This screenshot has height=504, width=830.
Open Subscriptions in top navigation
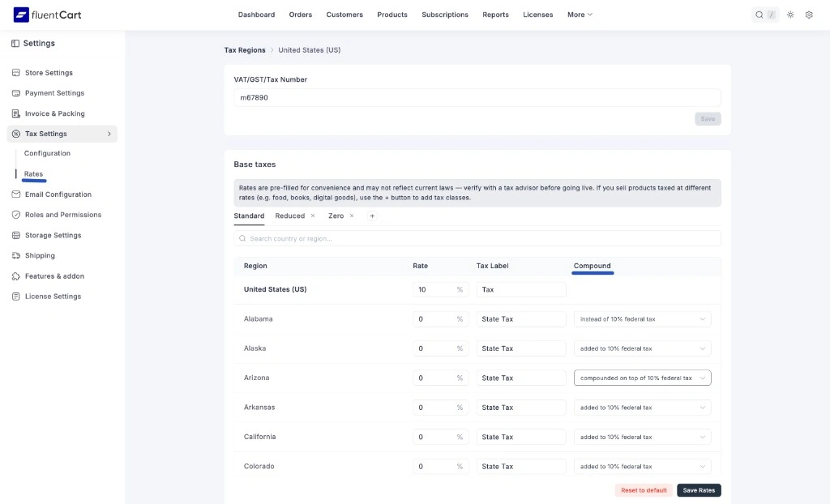click(445, 15)
